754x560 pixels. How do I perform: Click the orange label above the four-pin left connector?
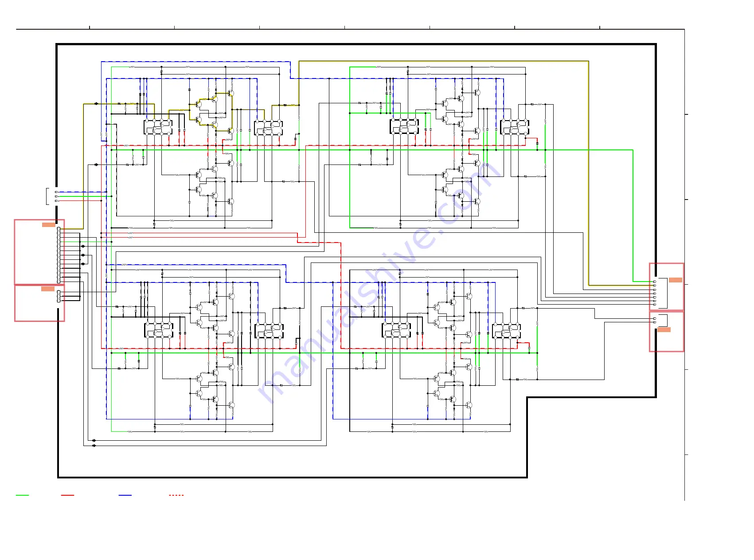48,289
